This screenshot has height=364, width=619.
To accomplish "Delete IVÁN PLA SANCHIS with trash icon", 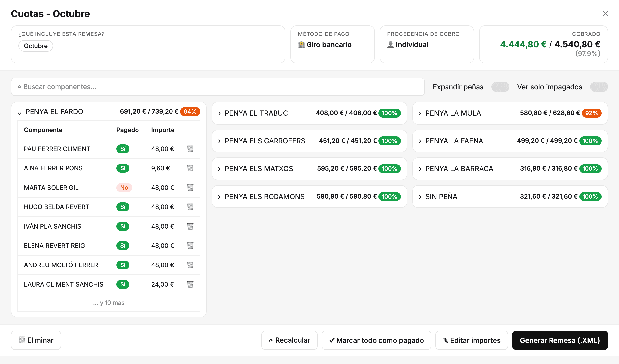I will pos(190,226).
